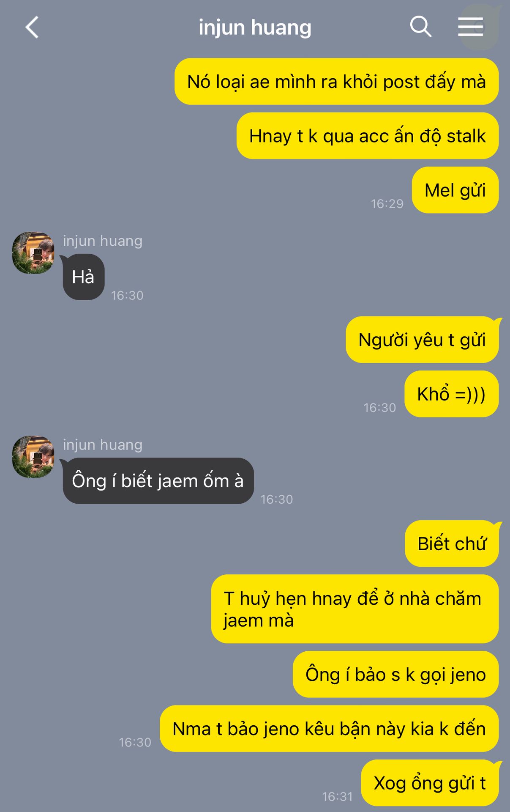Select the 'Khổ =)))' message bubble
The image size is (510, 812).
click(x=451, y=394)
